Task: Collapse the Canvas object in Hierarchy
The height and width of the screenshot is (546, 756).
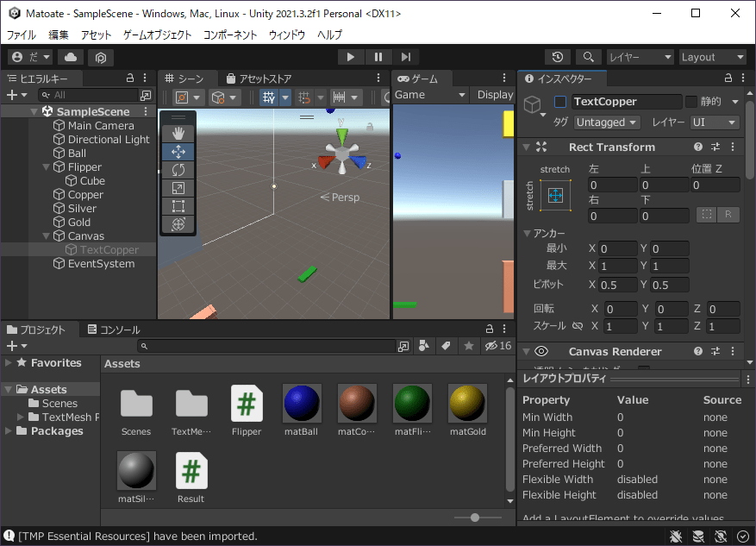Action: 47,236
